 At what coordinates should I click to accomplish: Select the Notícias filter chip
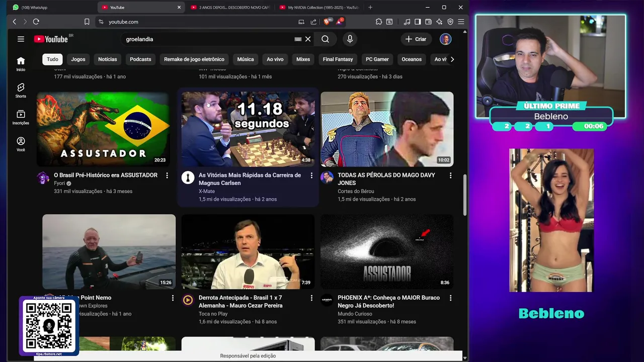coord(107,59)
